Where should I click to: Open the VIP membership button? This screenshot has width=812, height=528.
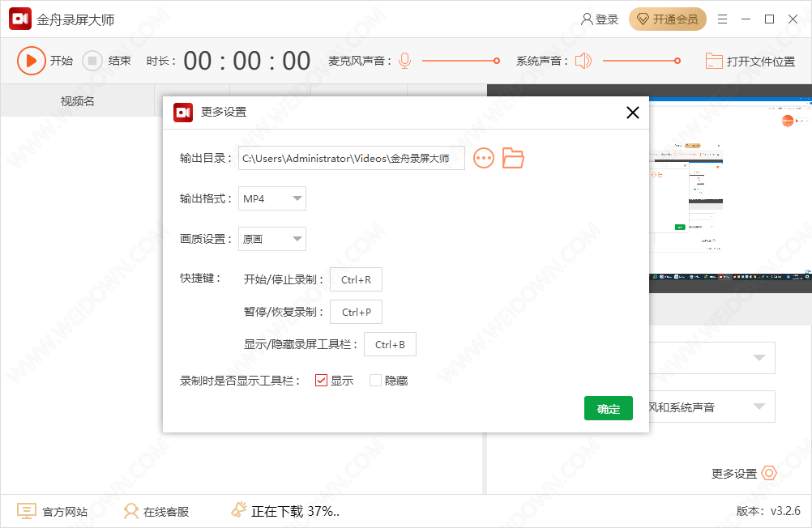pos(668,19)
